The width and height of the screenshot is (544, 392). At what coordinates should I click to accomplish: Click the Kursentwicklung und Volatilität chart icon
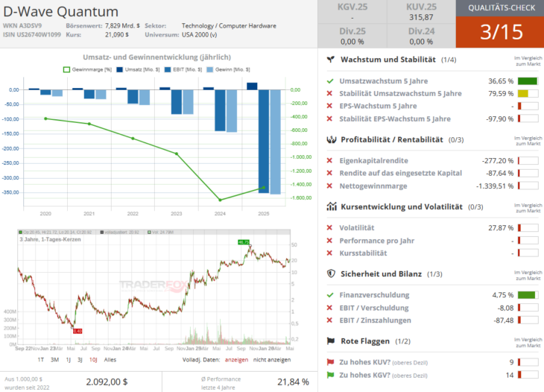point(332,206)
